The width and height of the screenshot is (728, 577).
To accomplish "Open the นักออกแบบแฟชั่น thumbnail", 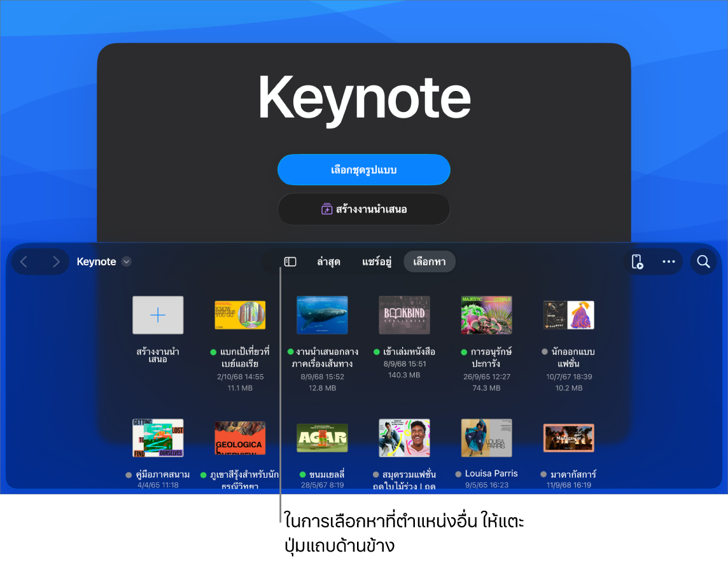I will point(569,315).
